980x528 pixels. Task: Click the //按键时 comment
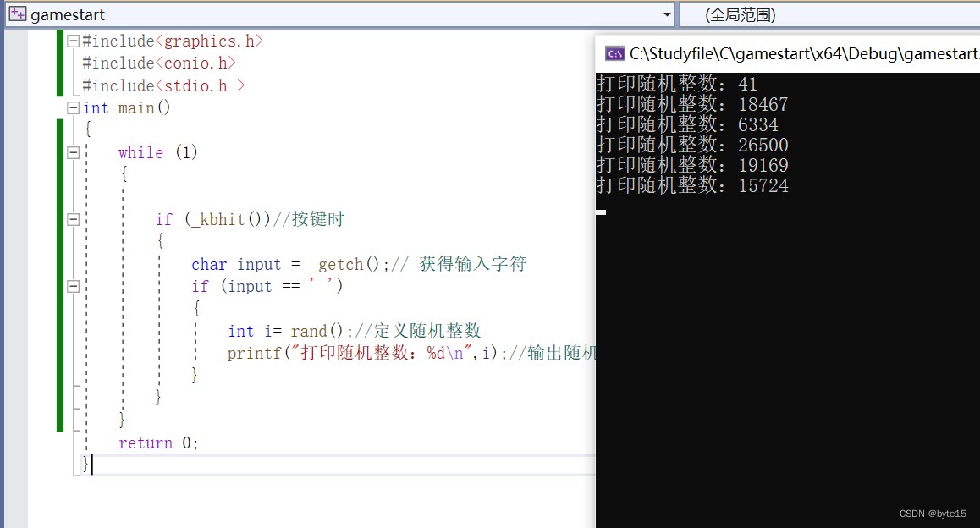click(x=308, y=219)
